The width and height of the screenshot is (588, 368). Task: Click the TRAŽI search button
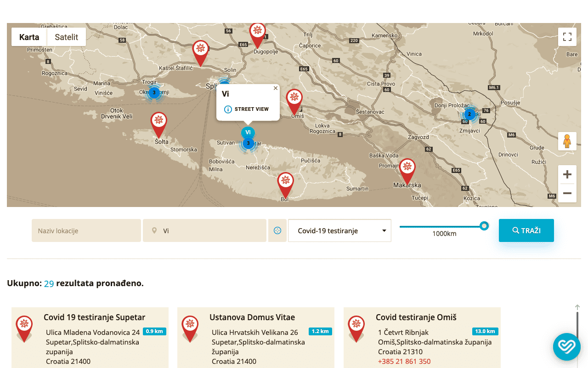click(x=526, y=230)
